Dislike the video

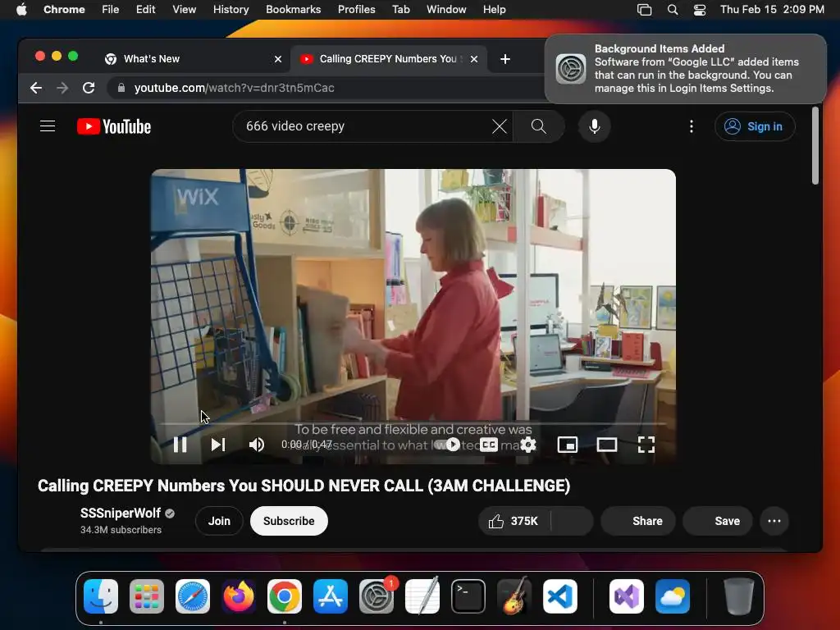(x=572, y=521)
